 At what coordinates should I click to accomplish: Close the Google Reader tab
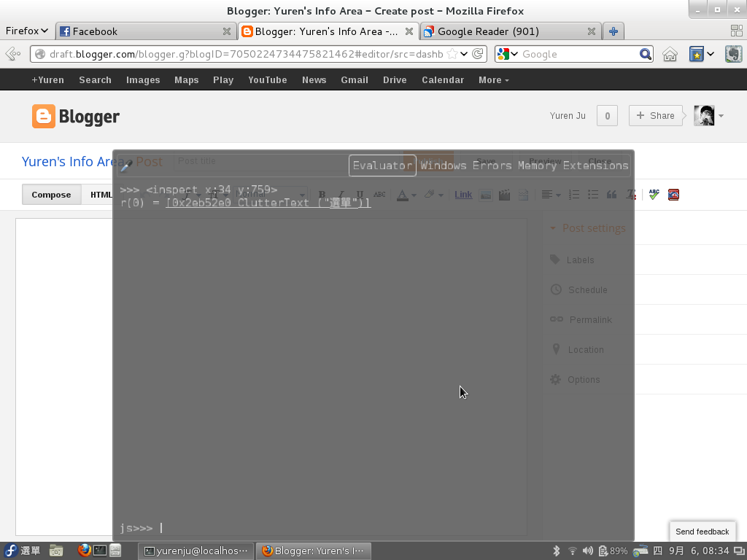[591, 31]
